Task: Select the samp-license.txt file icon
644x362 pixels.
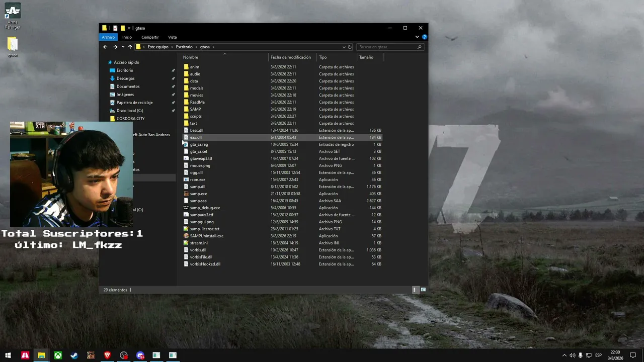Action: point(186,229)
